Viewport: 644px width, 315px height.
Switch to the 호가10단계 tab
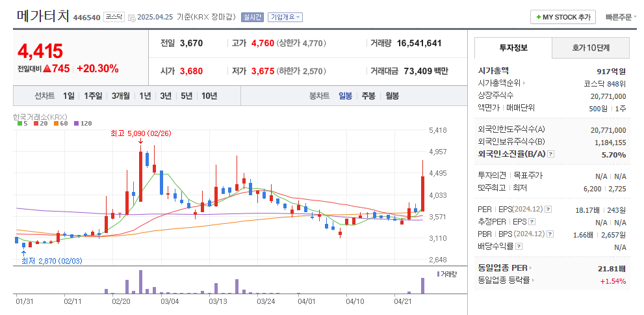tap(591, 48)
